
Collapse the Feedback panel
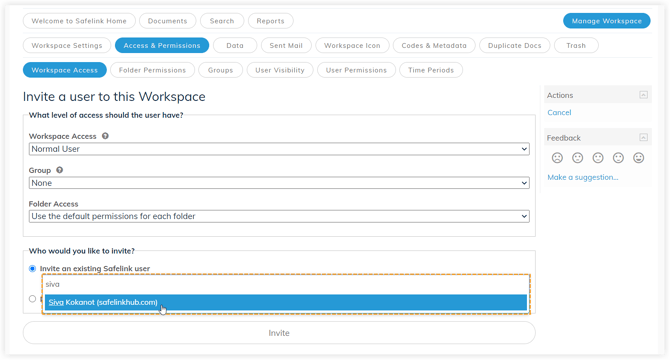pos(643,138)
